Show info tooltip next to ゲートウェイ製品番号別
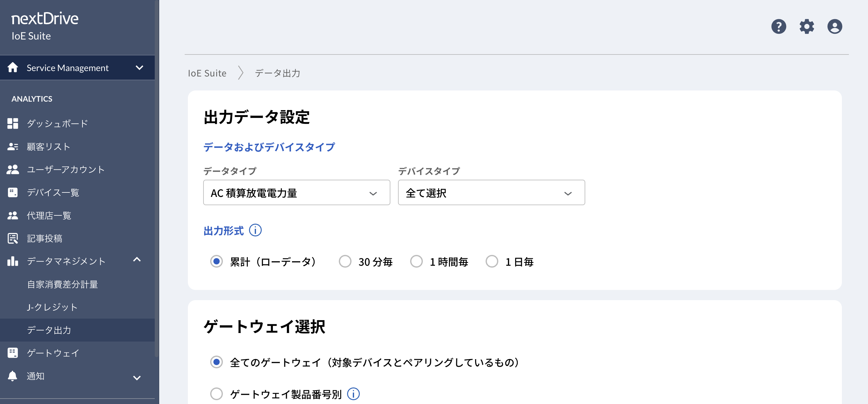 pos(353,393)
